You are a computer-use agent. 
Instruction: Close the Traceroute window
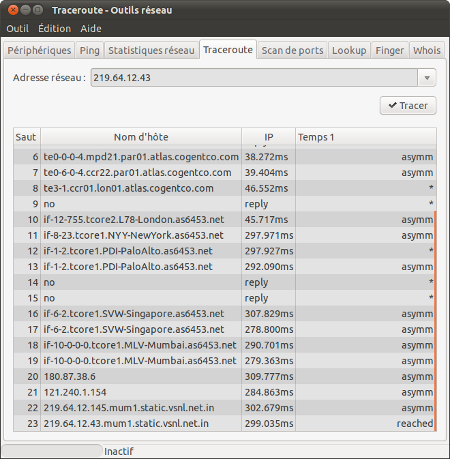tap(13, 10)
